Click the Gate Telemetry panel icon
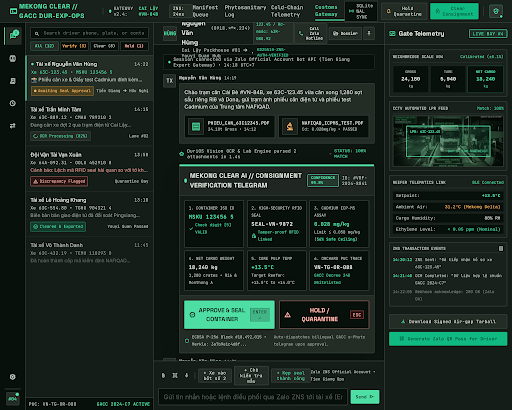Image resolution: width=512 pixels, height=410 pixels. click(x=392, y=34)
